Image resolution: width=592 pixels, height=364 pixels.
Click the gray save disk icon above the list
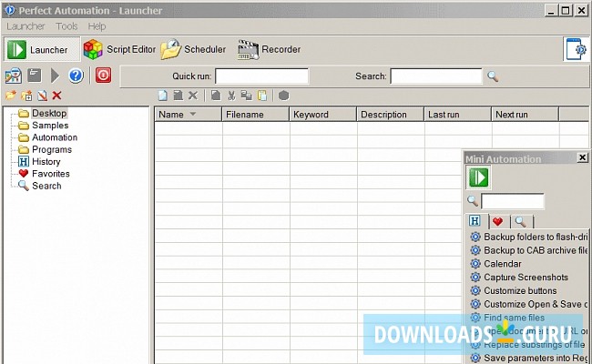click(x=178, y=96)
